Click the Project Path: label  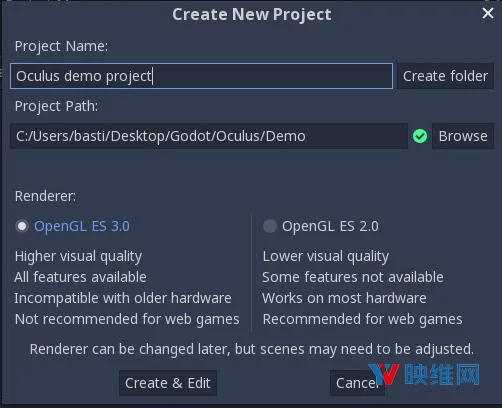[x=56, y=106]
